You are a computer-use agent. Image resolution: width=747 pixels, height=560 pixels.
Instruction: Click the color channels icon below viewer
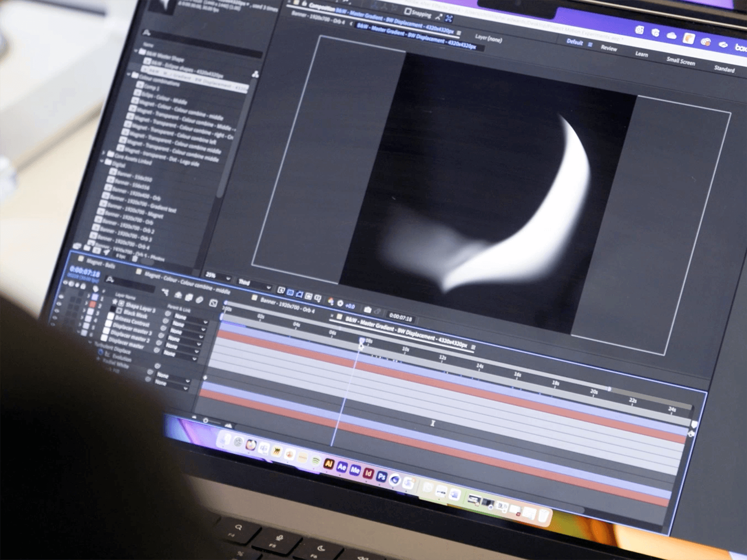pyautogui.click(x=331, y=301)
